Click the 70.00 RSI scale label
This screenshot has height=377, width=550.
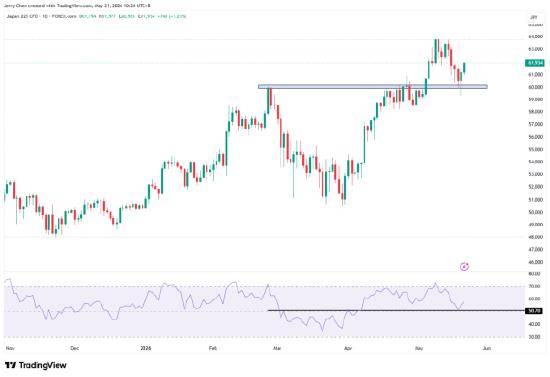point(535,286)
